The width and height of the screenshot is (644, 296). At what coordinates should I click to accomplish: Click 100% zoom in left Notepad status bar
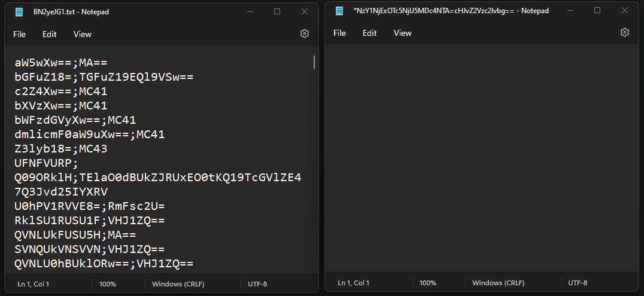pos(108,284)
